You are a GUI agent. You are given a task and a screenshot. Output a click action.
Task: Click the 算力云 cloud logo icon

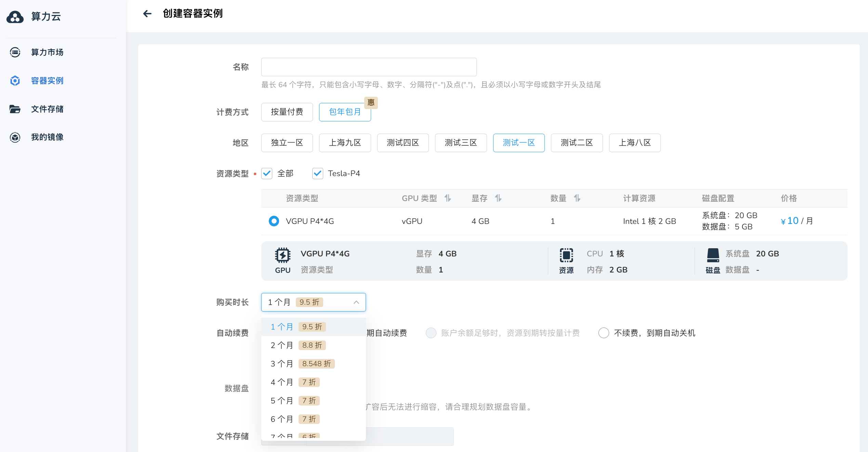15,17
